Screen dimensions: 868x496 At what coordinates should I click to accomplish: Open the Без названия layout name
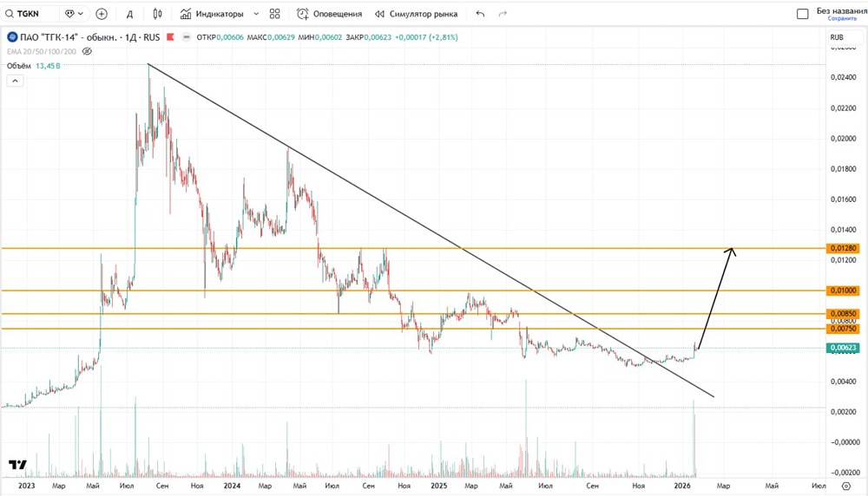pos(841,10)
